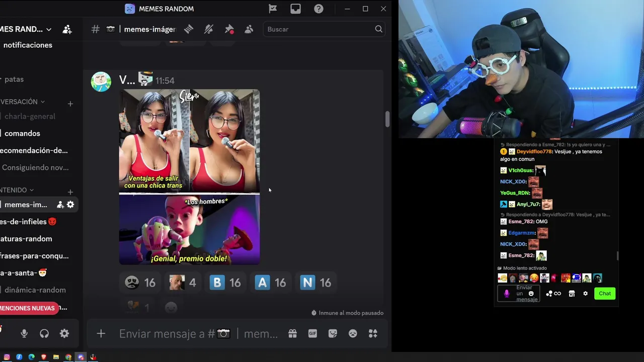Open Discord user settings gear

click(x=64, y=333)
